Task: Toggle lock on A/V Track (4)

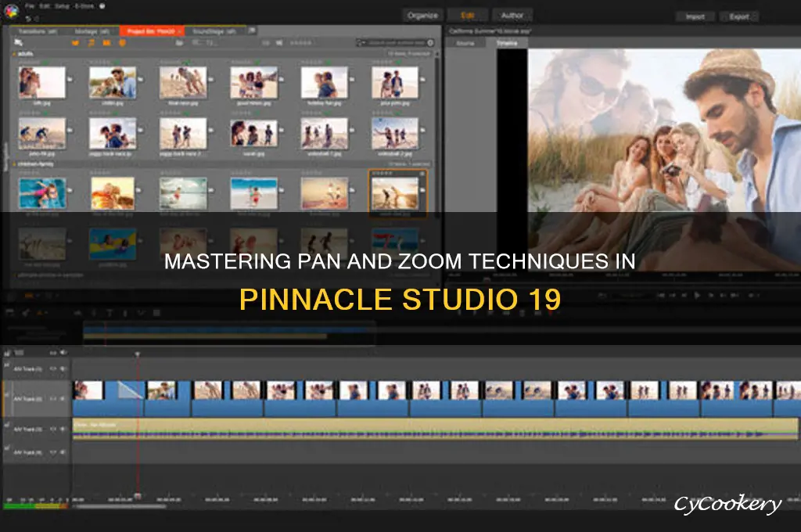Action: pos(52,452)
